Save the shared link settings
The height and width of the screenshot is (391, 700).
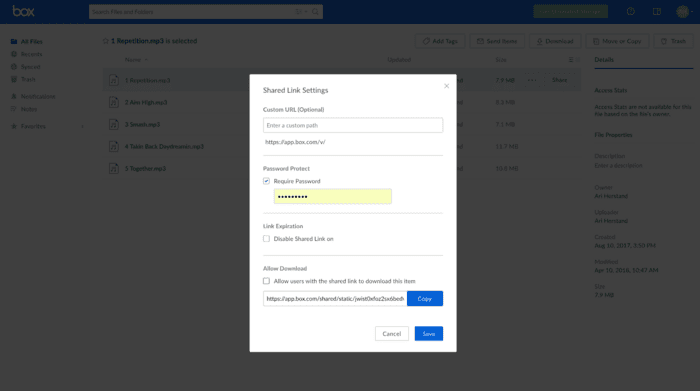[x=429, y=333]
